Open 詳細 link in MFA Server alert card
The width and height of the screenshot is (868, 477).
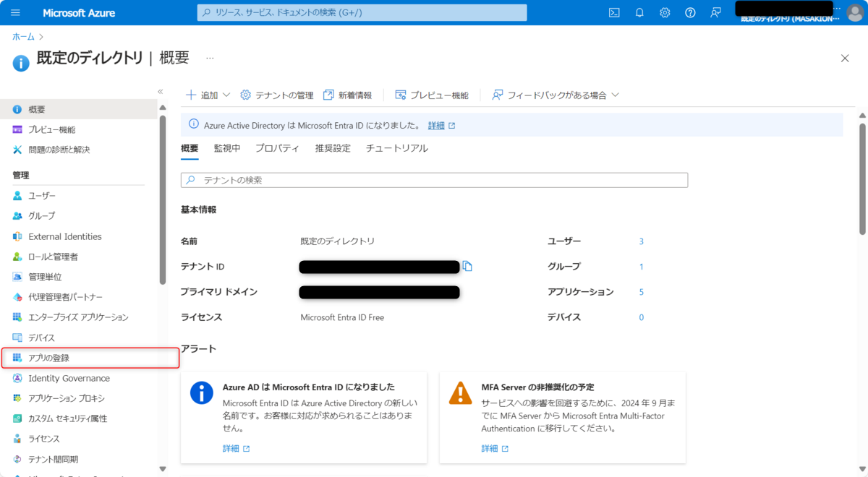pos(495,449)
